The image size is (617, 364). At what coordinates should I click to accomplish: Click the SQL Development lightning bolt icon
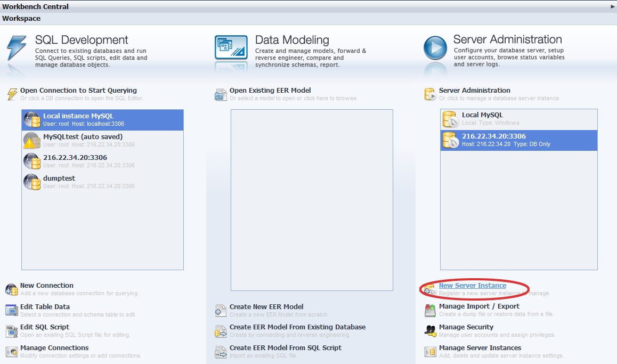click(17, 47)
